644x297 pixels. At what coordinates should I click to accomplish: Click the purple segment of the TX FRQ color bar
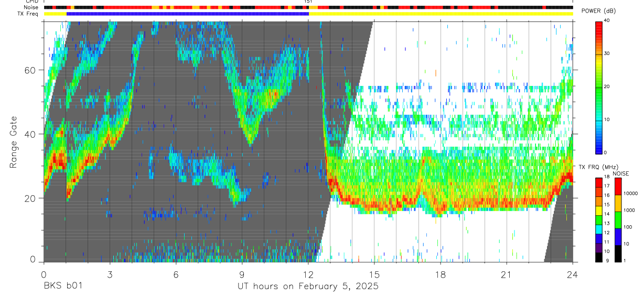point(599,248)
